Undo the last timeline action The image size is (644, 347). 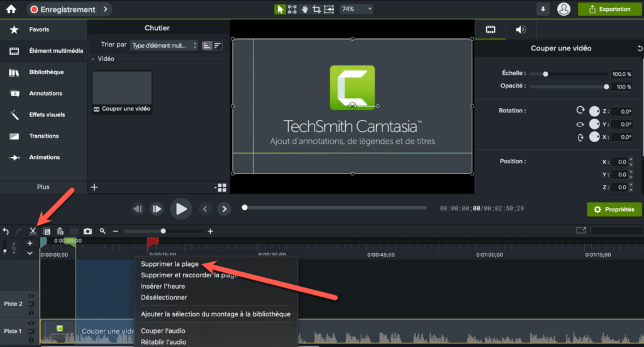pos(6,231)
